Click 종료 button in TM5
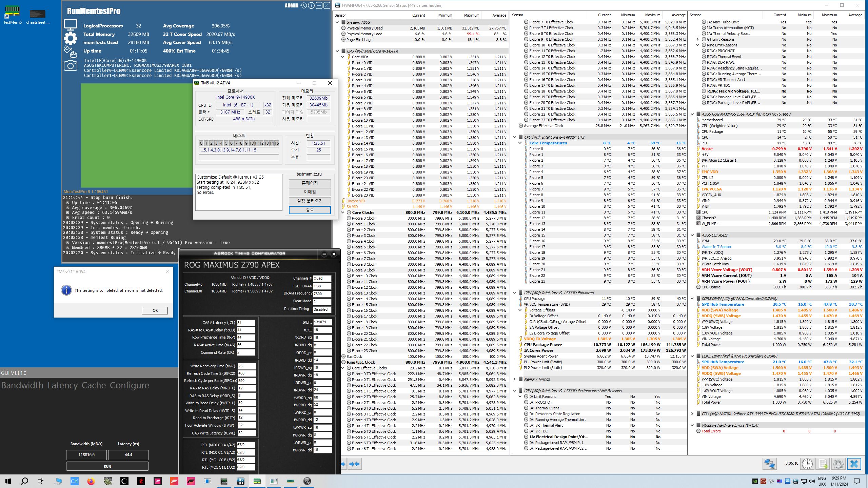 [310, 210]
